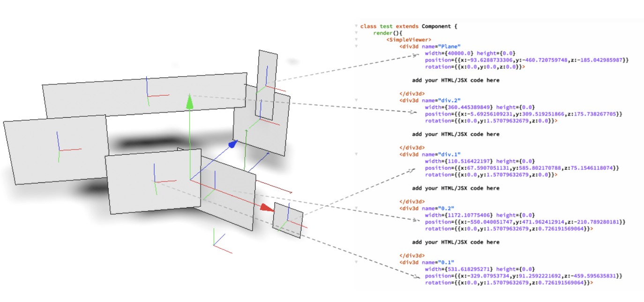Fold the div3d "0.1" block
644x302 pixels.
coord(356,262)
